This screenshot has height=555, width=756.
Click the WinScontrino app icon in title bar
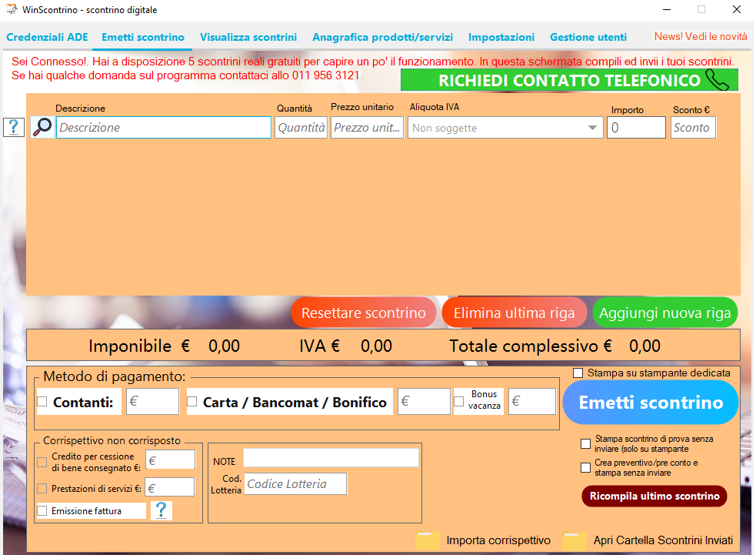(x=12, y=9)
